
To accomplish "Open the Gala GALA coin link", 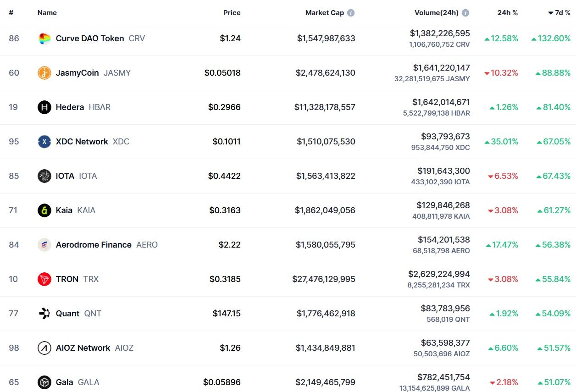I will [65, 382].
